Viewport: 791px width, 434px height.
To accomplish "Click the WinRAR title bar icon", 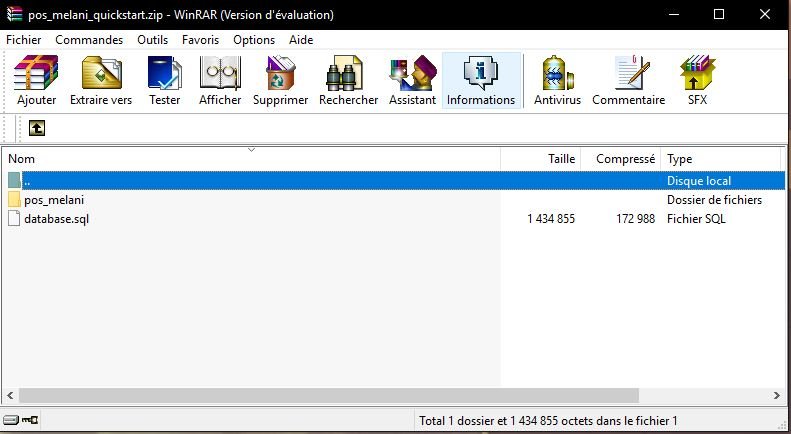I will point(14,14).
